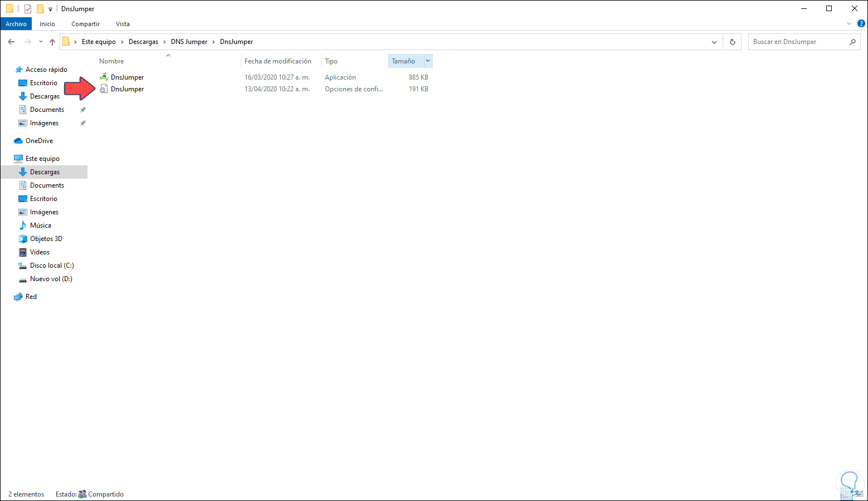Screen dimensions: 868x501
Task: Select the DnsJumper configuration settings file icon
Action: [104, 89]
